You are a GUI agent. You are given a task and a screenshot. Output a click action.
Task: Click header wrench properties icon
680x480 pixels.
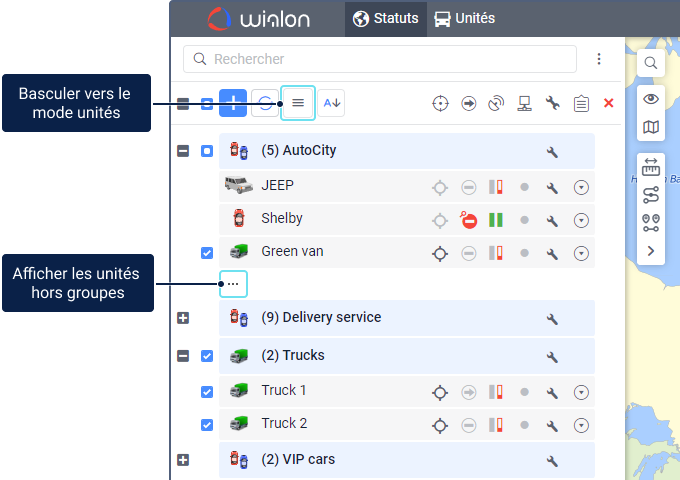coord(552,103)
